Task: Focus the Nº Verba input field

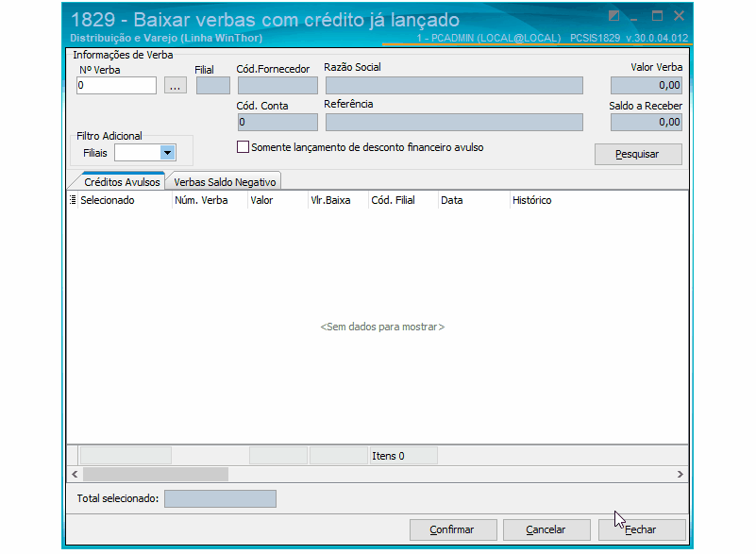Action: (116, 85)
